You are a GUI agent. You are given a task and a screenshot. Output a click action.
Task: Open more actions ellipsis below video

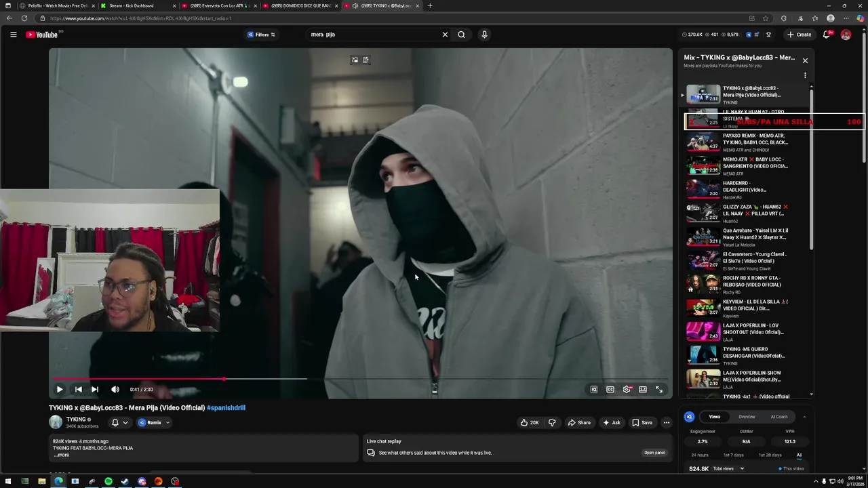(x=667, y=422)
